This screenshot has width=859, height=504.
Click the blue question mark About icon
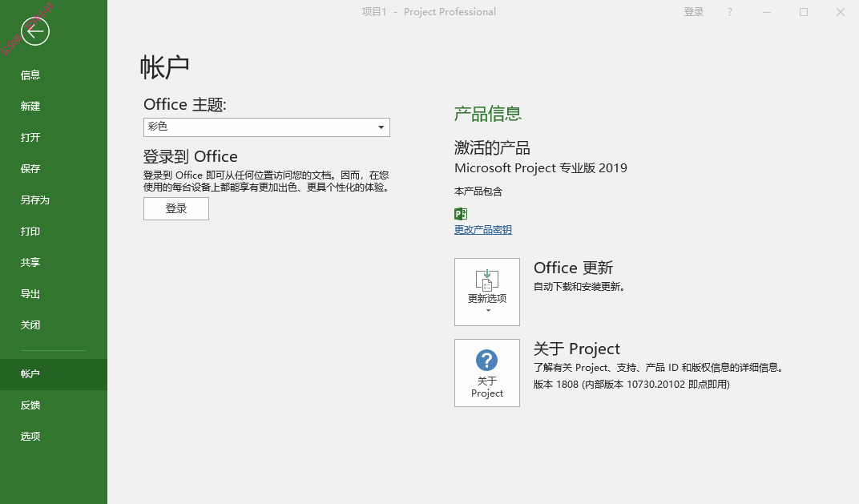coord(486,361)
